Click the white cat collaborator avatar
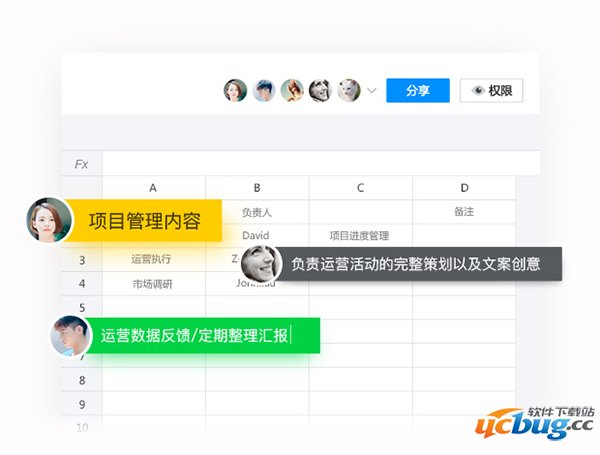This screenshot has height=455, width=600. tap(348, 91)
